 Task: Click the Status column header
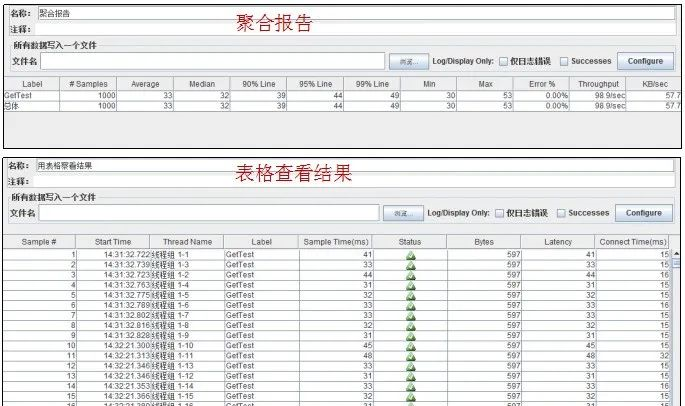pos(410,242)
